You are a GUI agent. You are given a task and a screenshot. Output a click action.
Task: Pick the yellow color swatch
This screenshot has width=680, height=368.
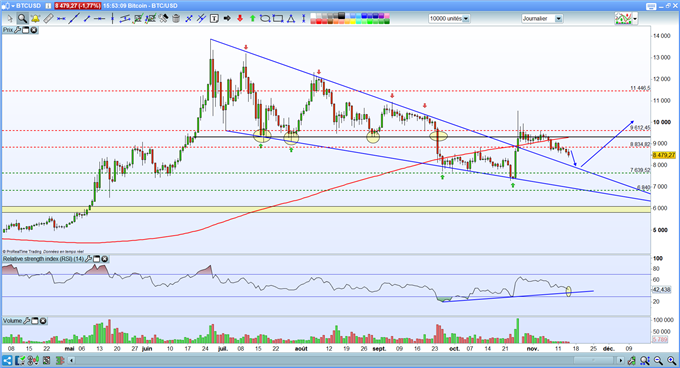click(353, 21)
